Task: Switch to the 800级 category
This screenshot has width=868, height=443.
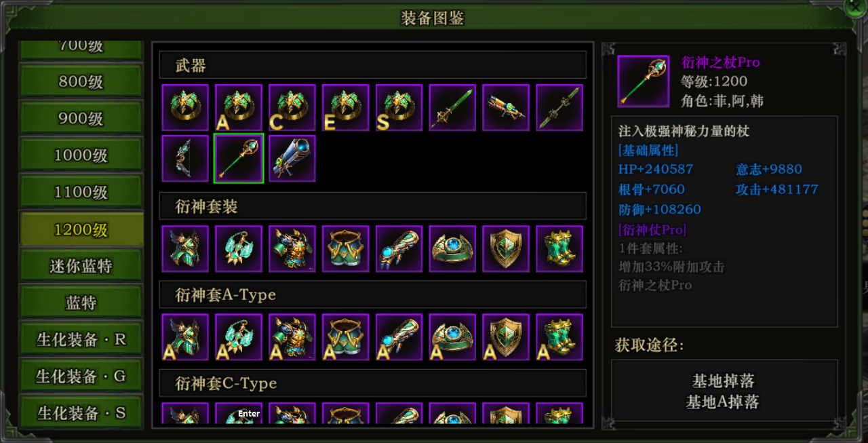Action: [81, 81]
